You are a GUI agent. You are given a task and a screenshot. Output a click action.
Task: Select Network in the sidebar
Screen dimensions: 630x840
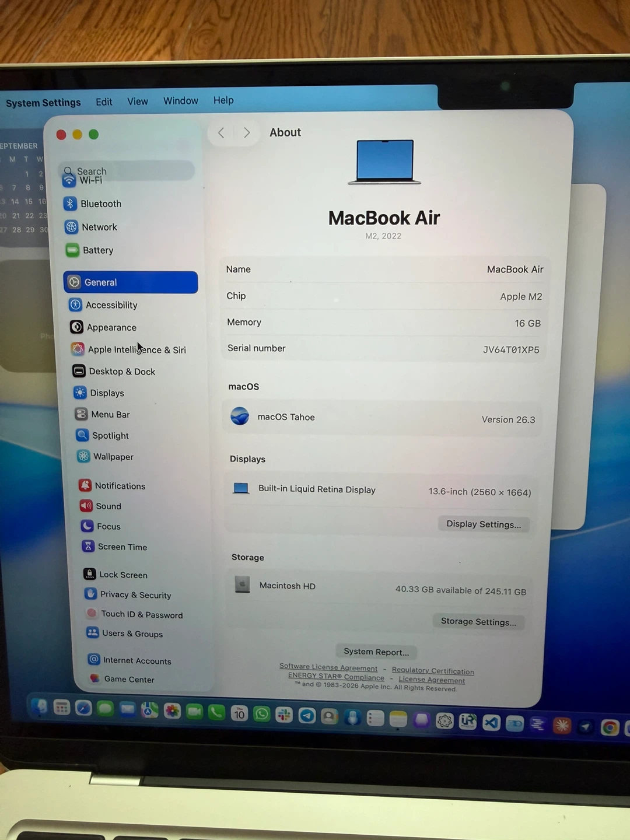coord(92,227)
